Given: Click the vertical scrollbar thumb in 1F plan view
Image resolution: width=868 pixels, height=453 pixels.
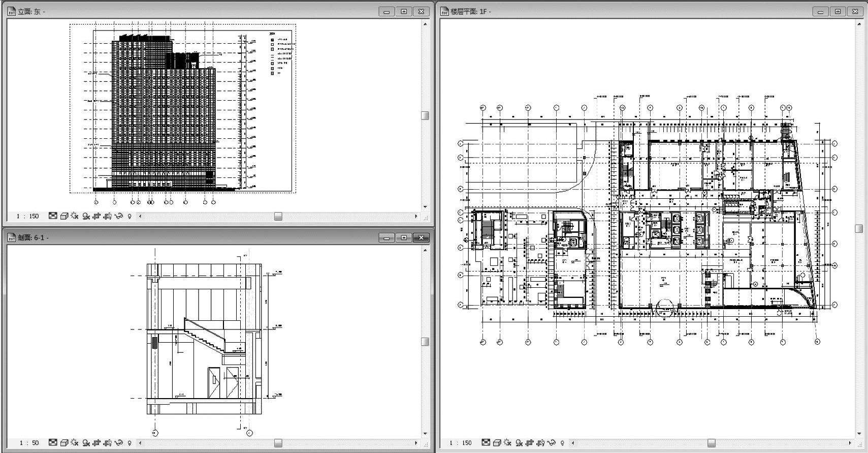Looking at the screenshot, I should click(859, 229).
